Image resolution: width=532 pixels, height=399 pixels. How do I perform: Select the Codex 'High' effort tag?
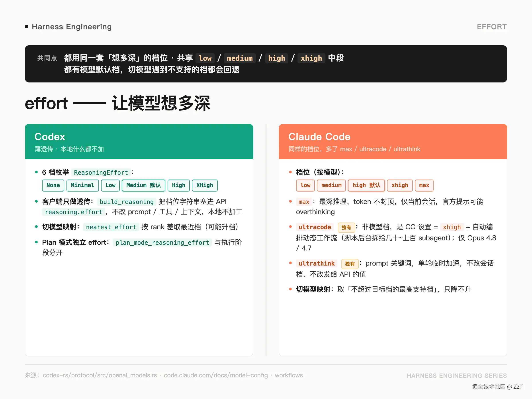point(178,186)
